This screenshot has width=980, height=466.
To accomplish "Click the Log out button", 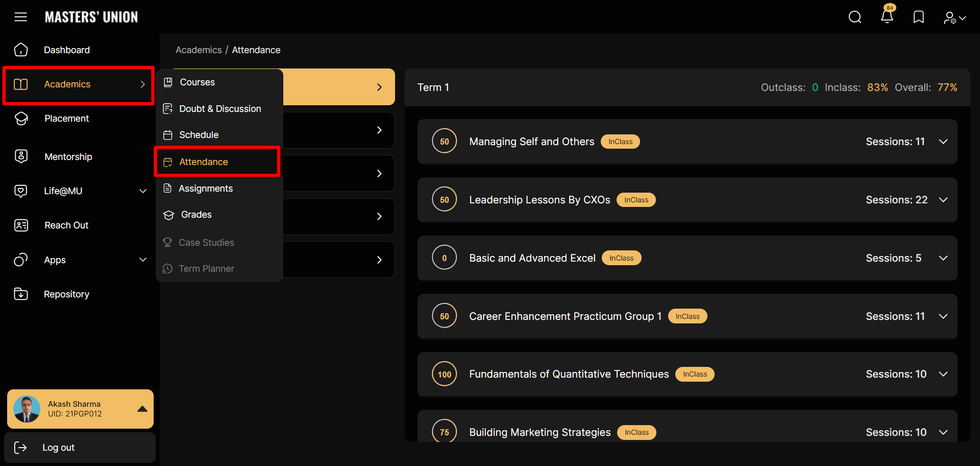I will click(58, 448).
